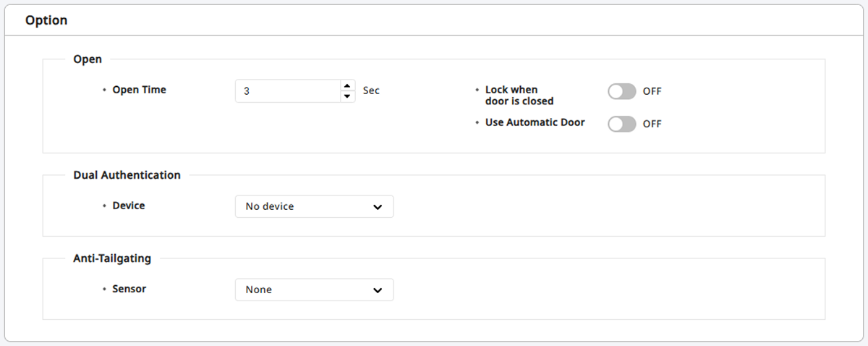This screenshot has width=868, height=346.
Task: Click the Device field label
Action: [129, 206]
